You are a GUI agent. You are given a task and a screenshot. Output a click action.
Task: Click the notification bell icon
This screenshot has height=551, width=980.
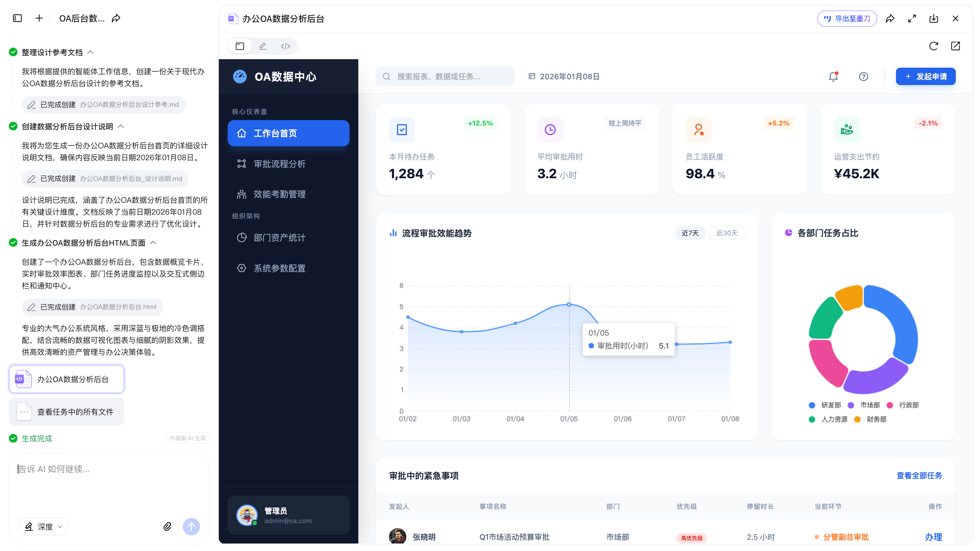pos(833,77)
